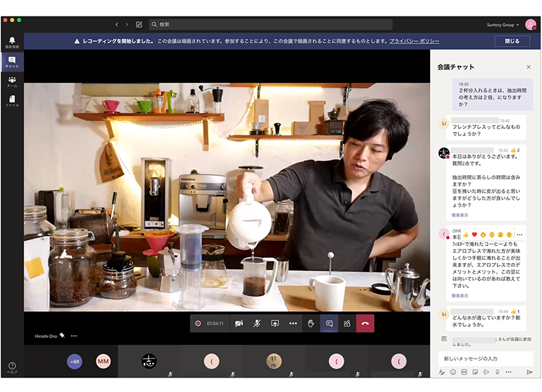Open more compose extensions menu
This screenshot has height=392, width=542.
coord(509,372)
